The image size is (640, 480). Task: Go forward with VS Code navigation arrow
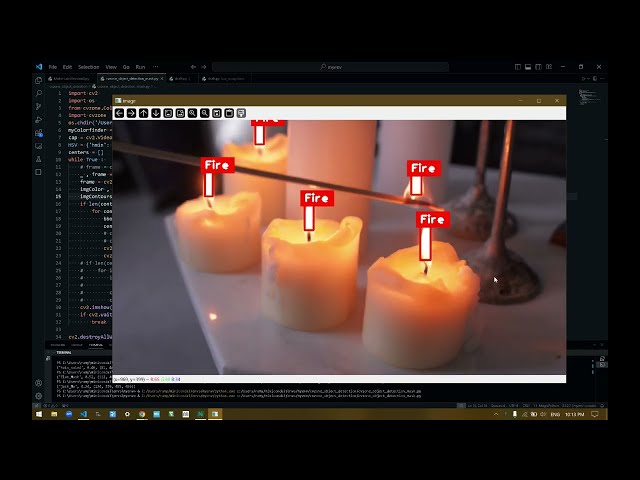click(x=204, y=67)
